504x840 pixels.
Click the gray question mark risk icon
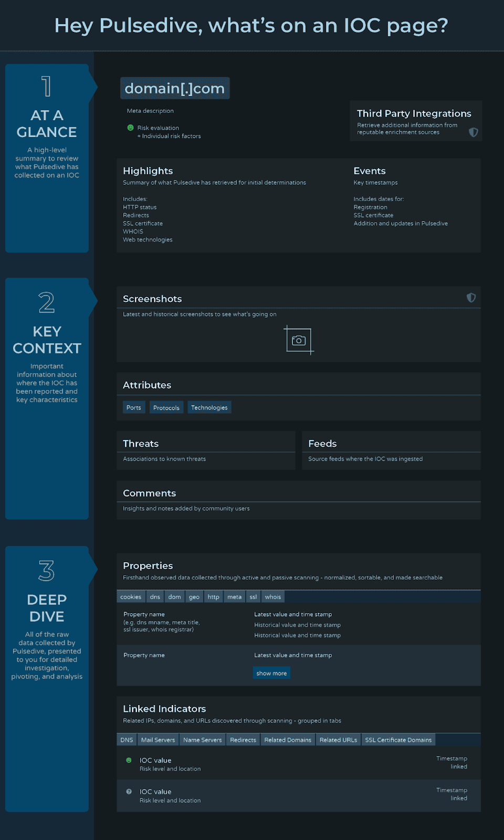[129, 792]
